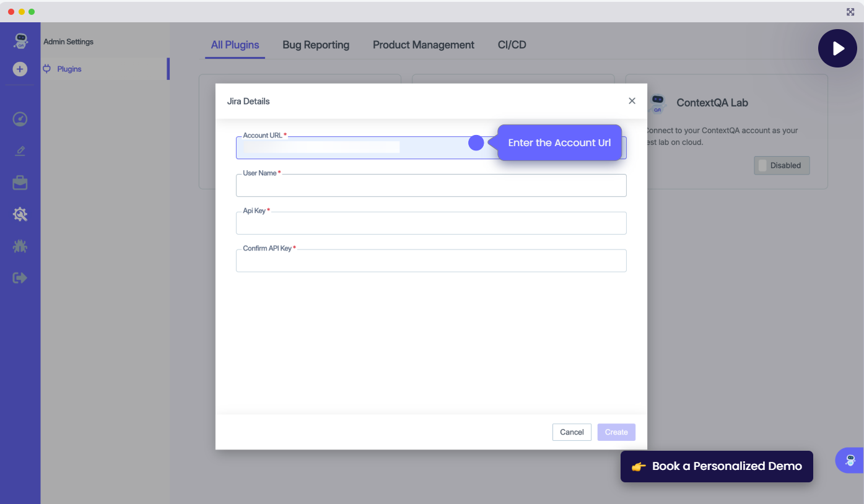Click the ContextQA robot logo in sidebar

(20, 41)
